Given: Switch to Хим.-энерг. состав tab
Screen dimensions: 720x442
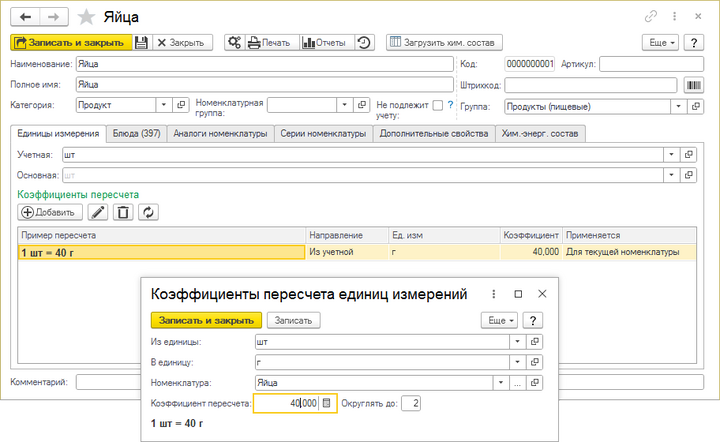Looking at the screenshot, I should (x=540, y=134).
